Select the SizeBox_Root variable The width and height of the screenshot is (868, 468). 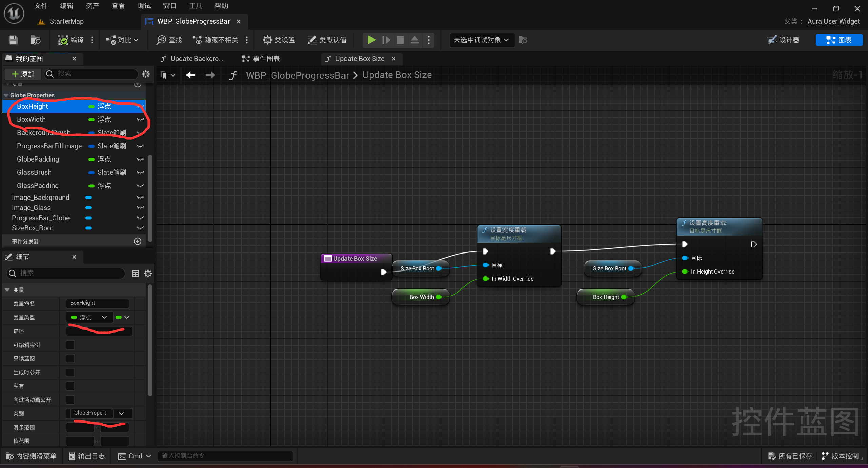point(74,228)
